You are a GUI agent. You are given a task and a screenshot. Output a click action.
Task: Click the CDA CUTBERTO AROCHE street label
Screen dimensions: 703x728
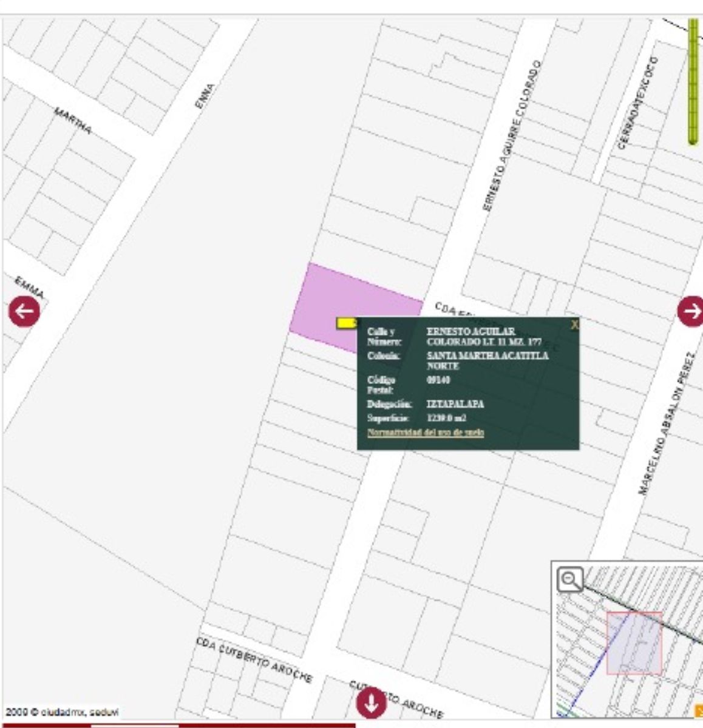point(255,659)
